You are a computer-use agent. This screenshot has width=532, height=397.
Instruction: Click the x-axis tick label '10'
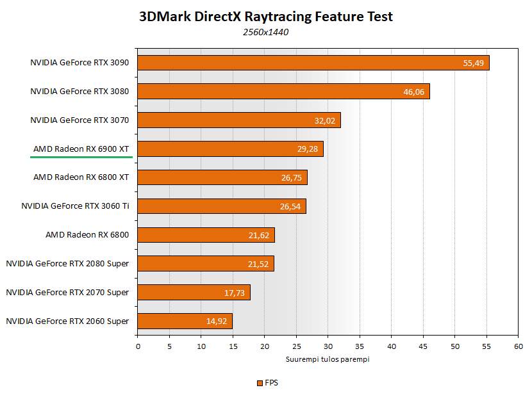tap(201, 346)
